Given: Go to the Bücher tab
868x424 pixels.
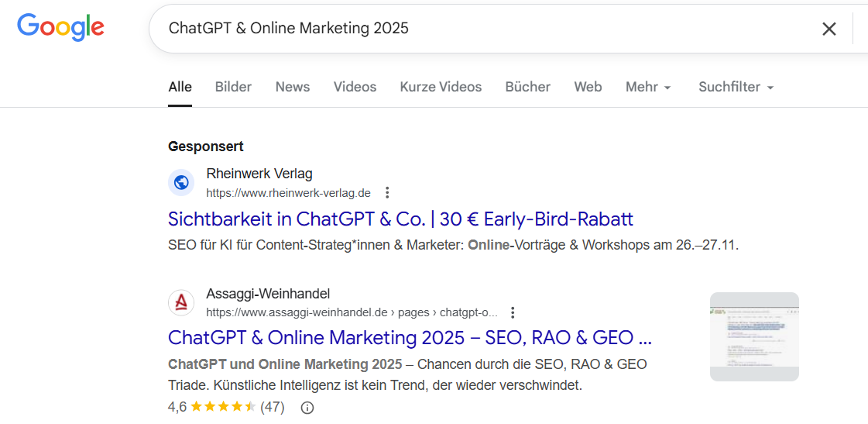Looking at the screenshot, I should pyautogui.click(x=527, y=87).
